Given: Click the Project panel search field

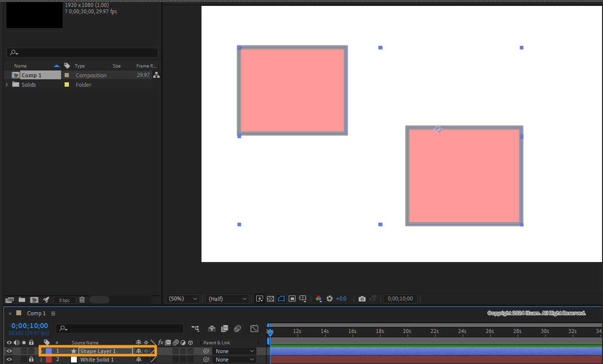Looking at the screenshot, I should click(82, 53).
